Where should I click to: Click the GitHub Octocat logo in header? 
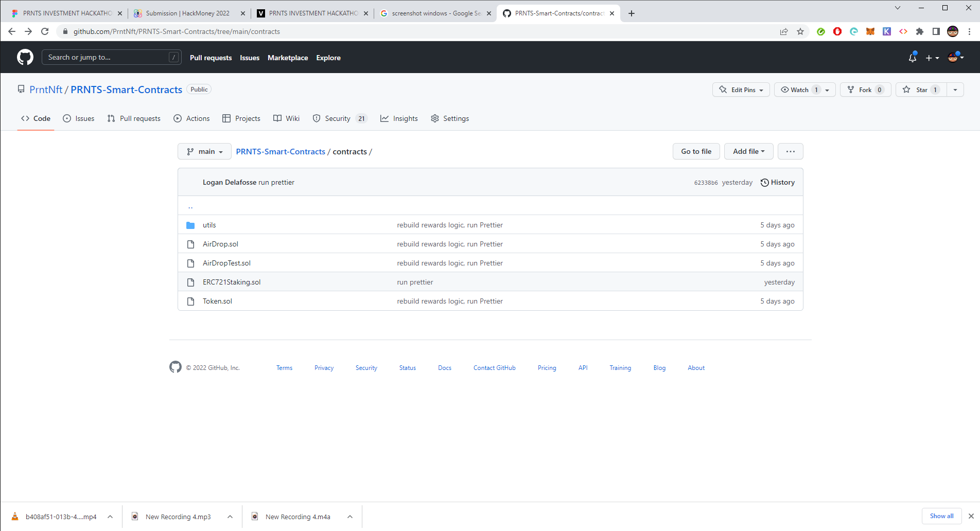coord(25,57)
